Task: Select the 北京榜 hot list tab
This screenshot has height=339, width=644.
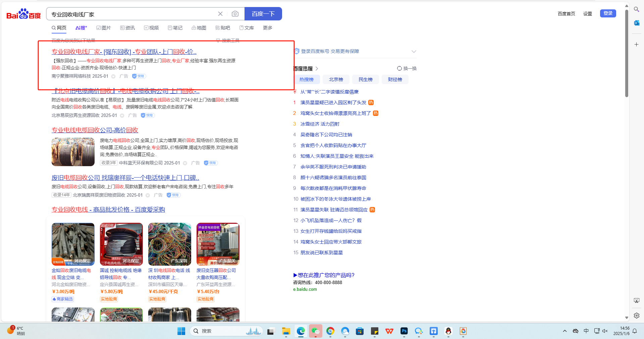Action: (x=336, y=79)
